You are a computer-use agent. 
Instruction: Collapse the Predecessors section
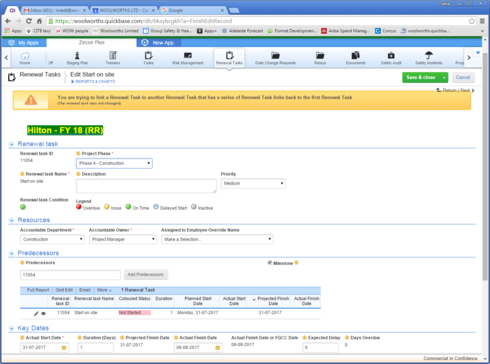pos(12,253)
